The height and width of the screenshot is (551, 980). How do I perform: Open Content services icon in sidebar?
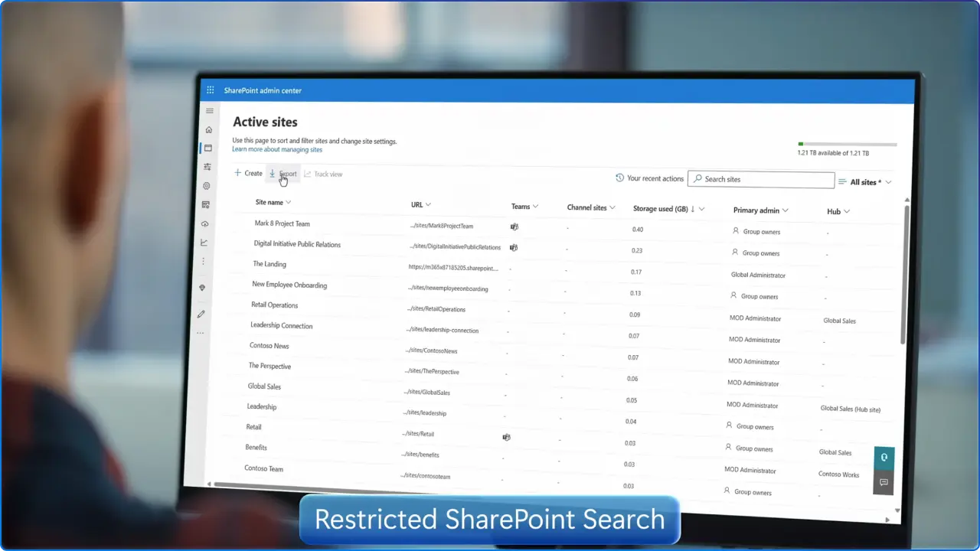point(206,204)
